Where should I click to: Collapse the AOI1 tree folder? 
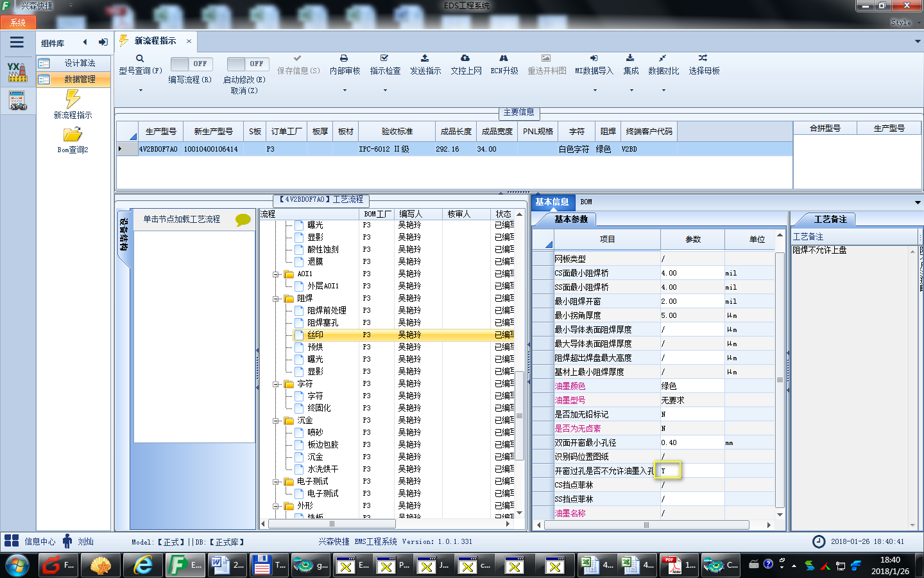(x=277, y=274)
